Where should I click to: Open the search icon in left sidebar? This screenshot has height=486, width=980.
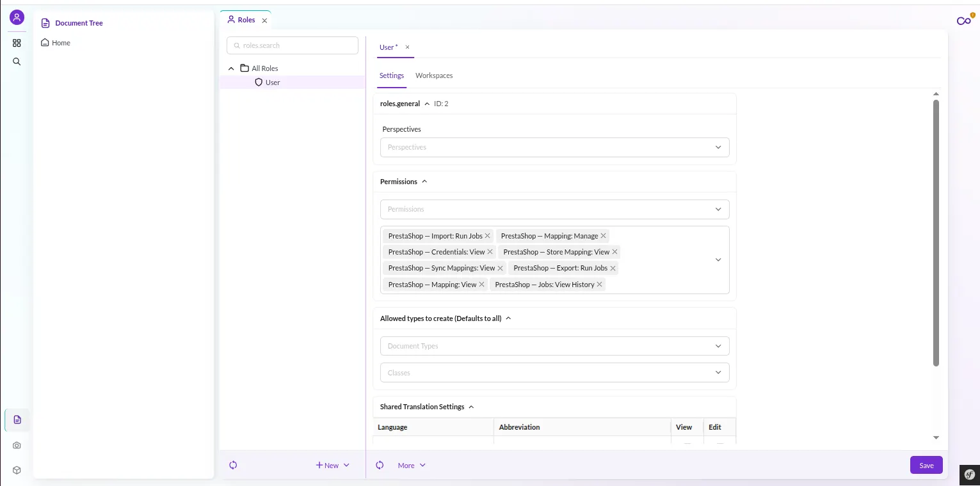point(17,61)
